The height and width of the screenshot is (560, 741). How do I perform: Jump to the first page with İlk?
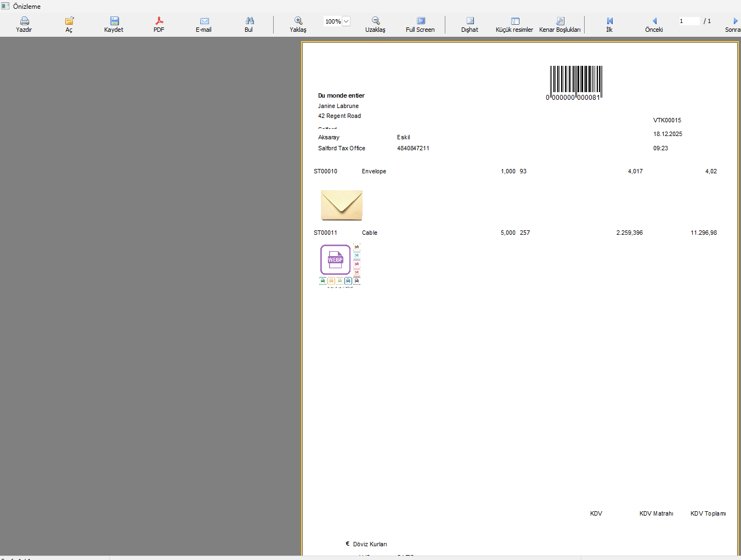[x=609, y=21]
